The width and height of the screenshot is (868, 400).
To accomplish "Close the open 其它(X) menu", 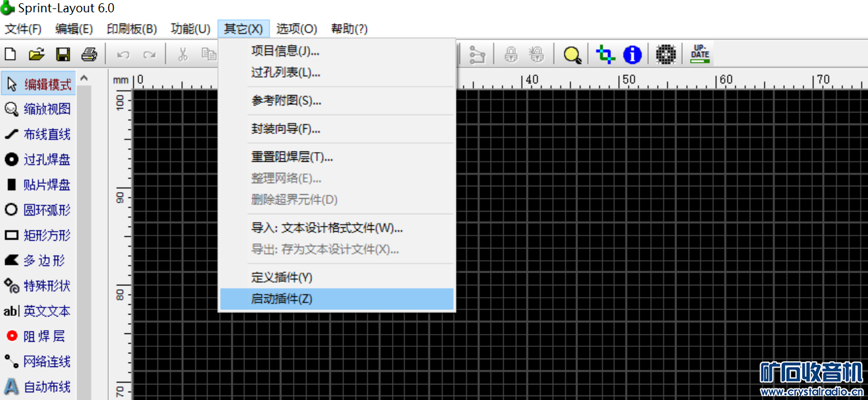I will [x=243, y=28].
